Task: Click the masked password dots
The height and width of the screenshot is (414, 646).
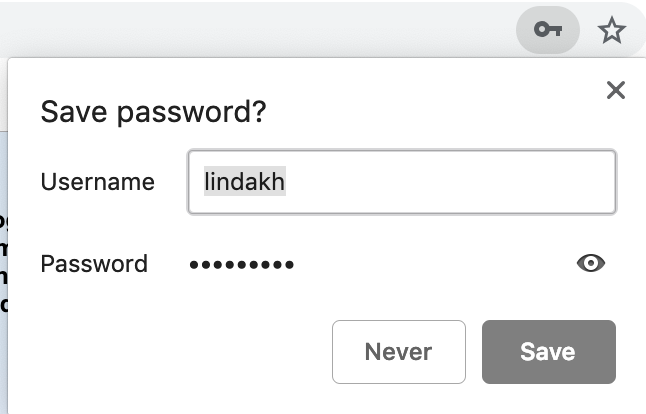Action: (x=241, y=264)
